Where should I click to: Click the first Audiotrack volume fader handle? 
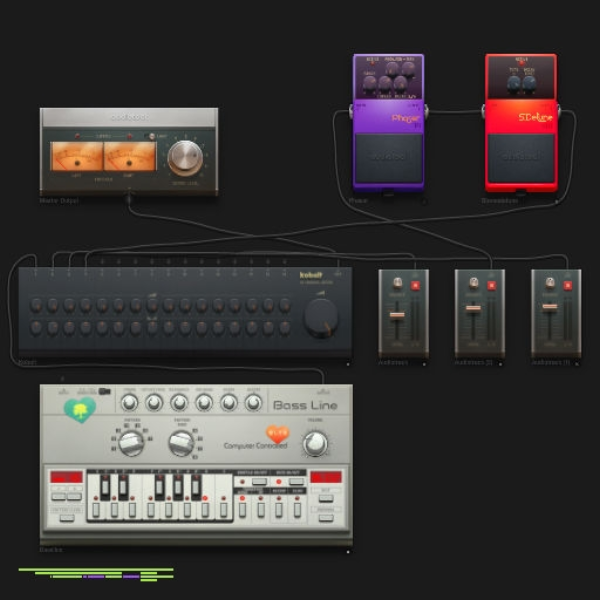pyautogui.click(x=397, y=315)
